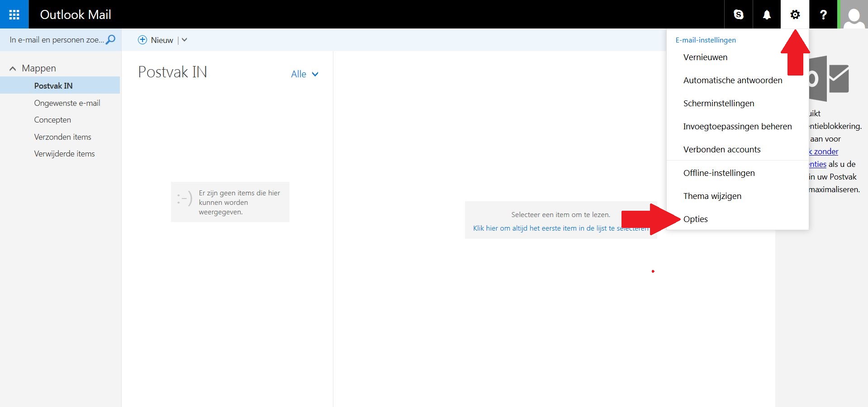Open the notifications bell
Image resolution: width=868 pixels, height=407 pixels.
(767, 14)
